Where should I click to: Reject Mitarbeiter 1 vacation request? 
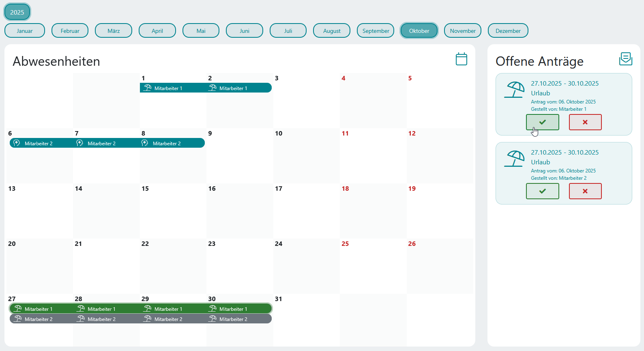585,122
